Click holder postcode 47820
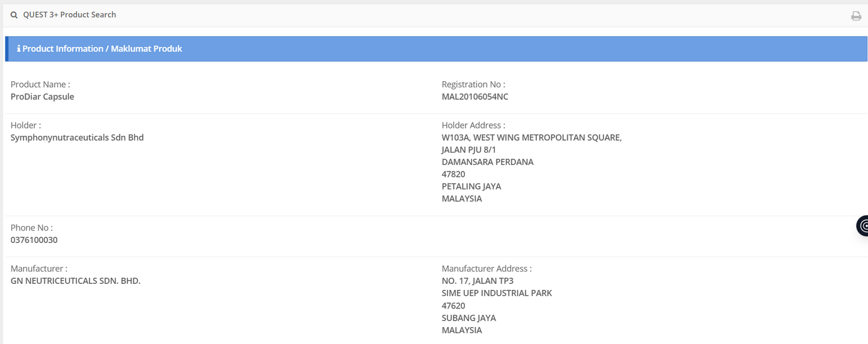Viewport: 868px width, 344px height. tap(454, 174)
